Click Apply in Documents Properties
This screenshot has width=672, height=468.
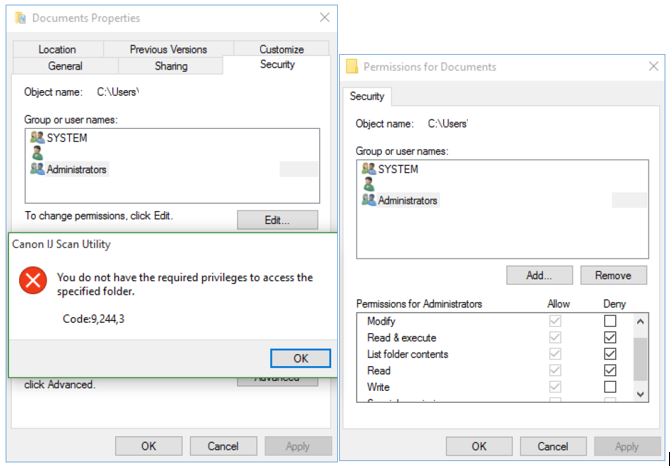(x=298, y=446)
